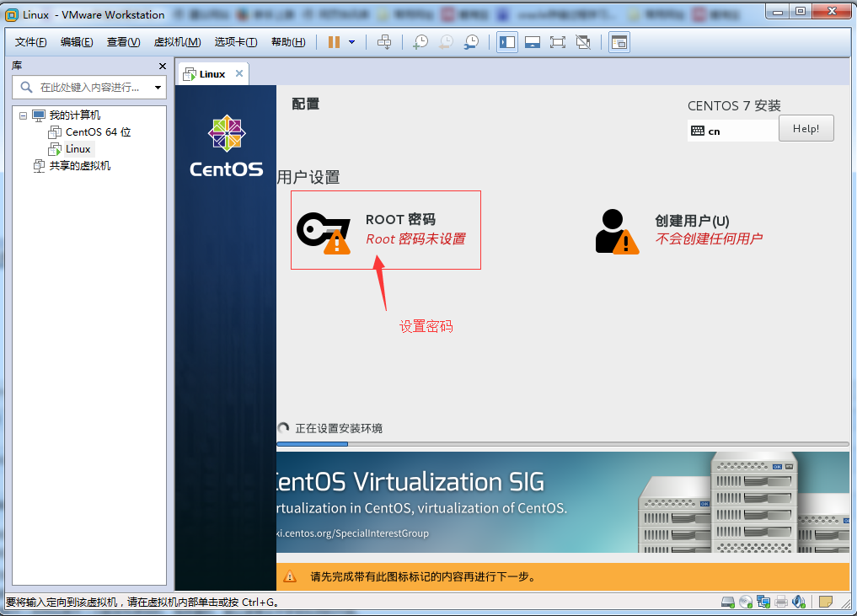Toggle the Unity mode toolbar icon

pos(583,42)
